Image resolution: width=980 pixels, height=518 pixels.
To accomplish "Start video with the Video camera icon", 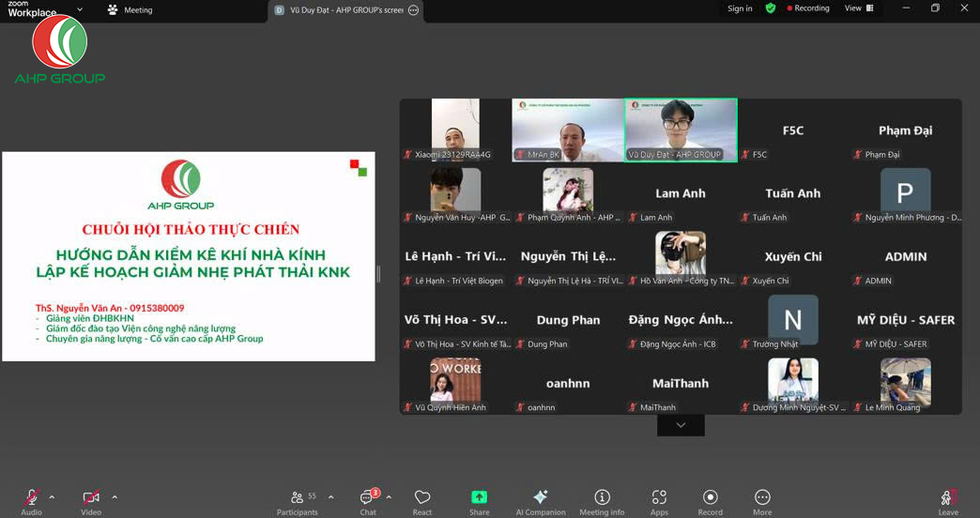I will [x=91, y=497].
